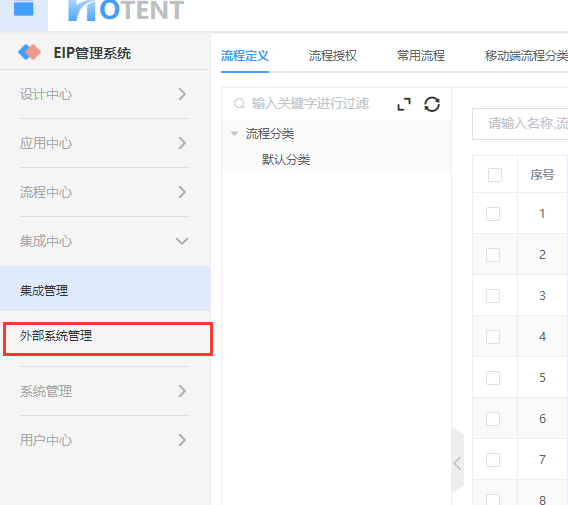The image size is (568, 505).
Task: Click the HOTENT logo
Action: (x=126, y=10)
